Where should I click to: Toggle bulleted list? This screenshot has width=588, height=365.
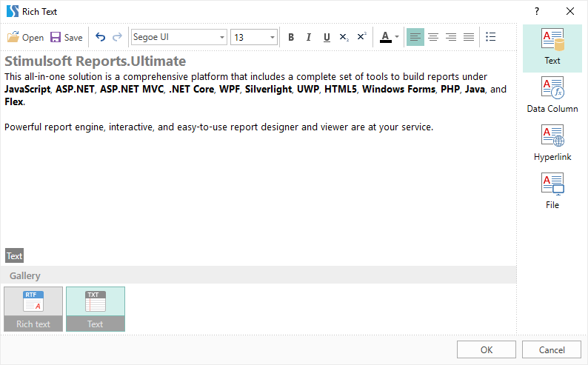490,37
